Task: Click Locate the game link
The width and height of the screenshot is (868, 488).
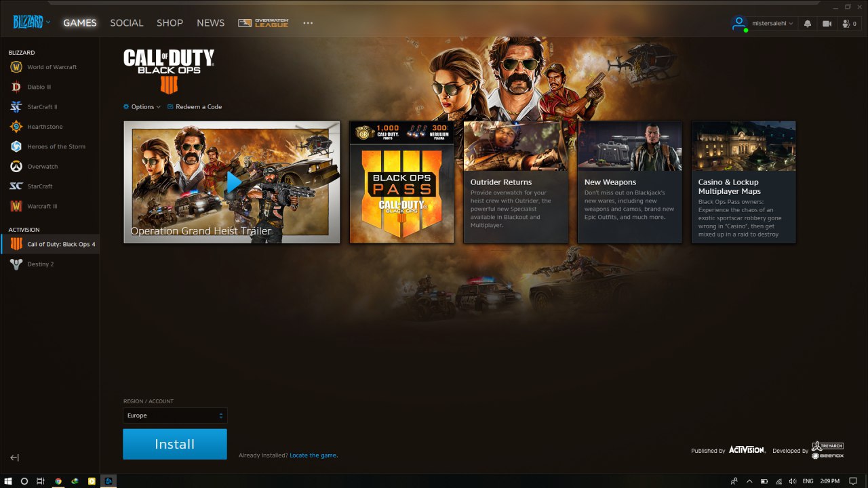Action: tap(313, 455)
